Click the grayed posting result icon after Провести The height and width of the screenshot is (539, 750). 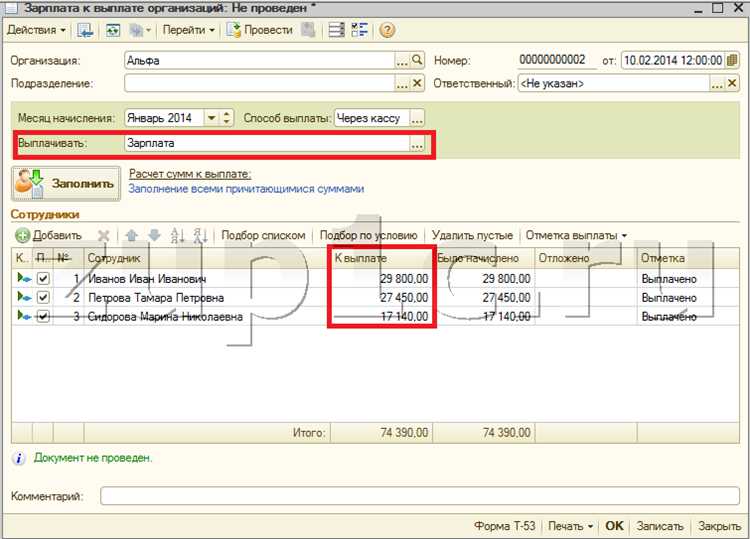click(x=309, y=30)
